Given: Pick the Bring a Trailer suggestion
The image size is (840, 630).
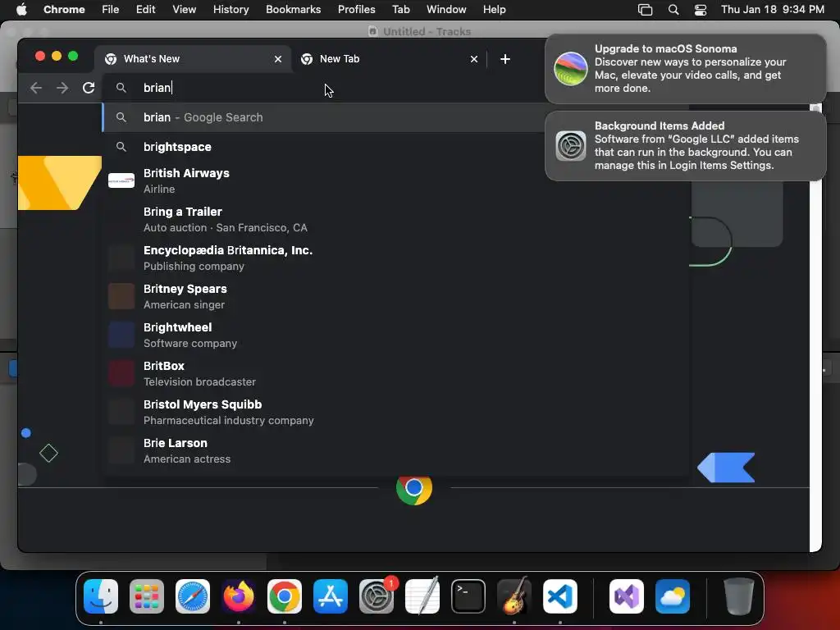Looking at the screenshot, I should point(395,219).
